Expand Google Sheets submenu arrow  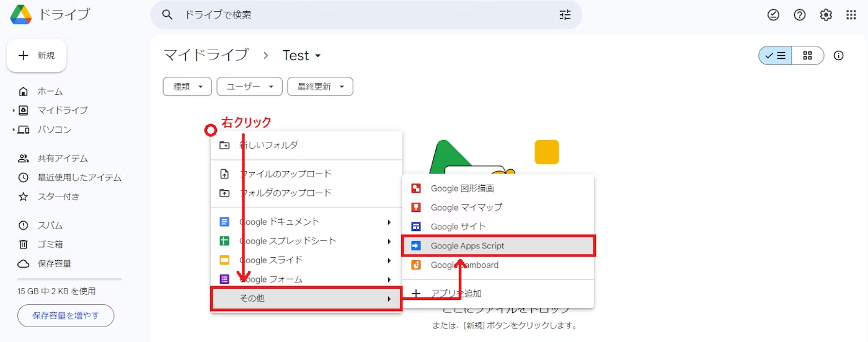click(x=389, y=242)
